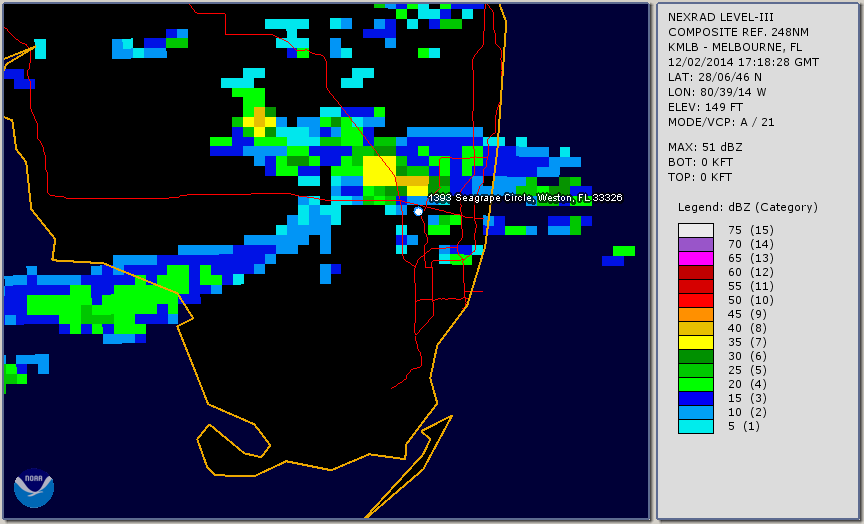Click the 1393 Seagrape Circle address label
Viewport: 864px width, 524px height.
(x=525, y=198)
